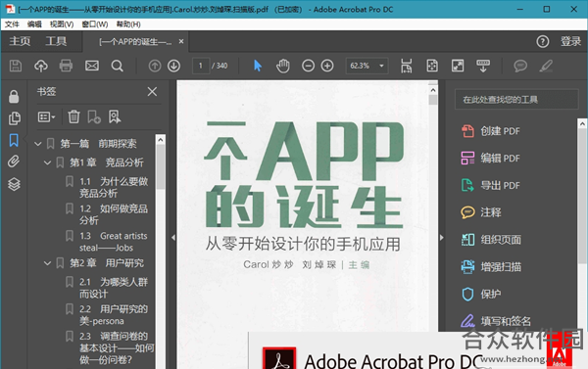Go to next page arrow
The height and width of the screenshot is (369, 588).
pyautogui.click(x=173, y=66)
